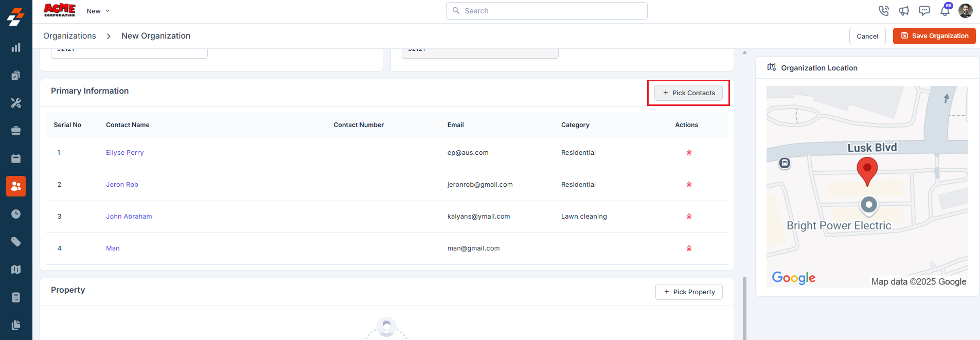Open the phone call icon in header
Screen dimensions: 980x340
[x=884, y=11]
